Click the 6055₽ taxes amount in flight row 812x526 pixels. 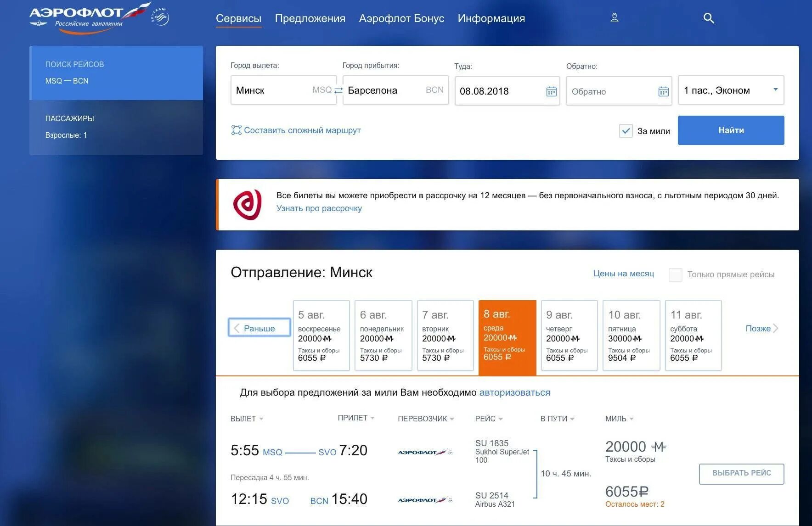pyautogui.click(x=626, y=492)
